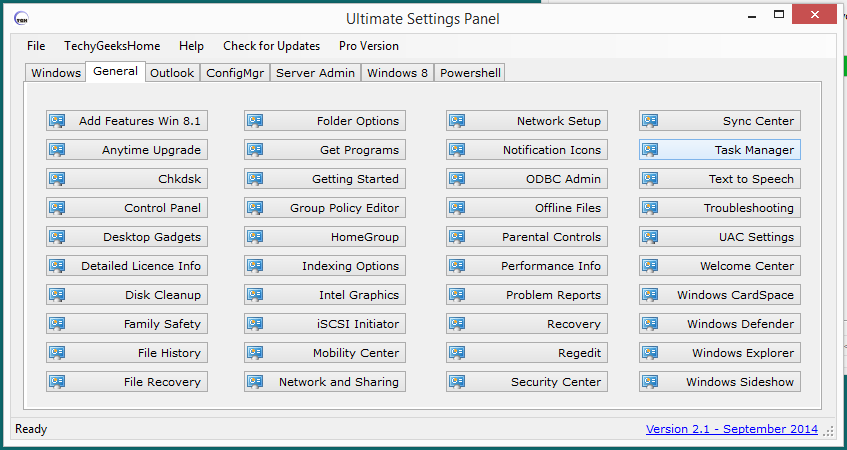Click the icon on Windows Explorer button
The width and height of the screenshot is (847, 450).
tap(650, 353)
